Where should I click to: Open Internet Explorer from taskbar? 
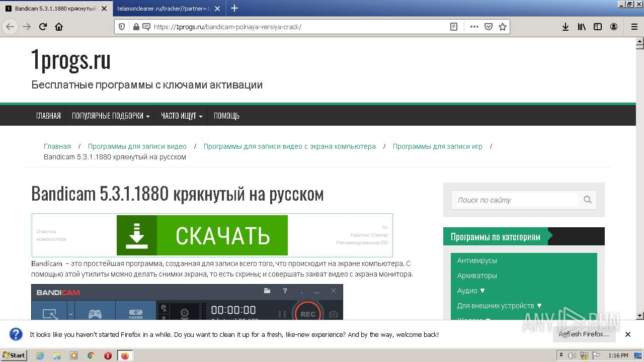[x=40, y=355]
